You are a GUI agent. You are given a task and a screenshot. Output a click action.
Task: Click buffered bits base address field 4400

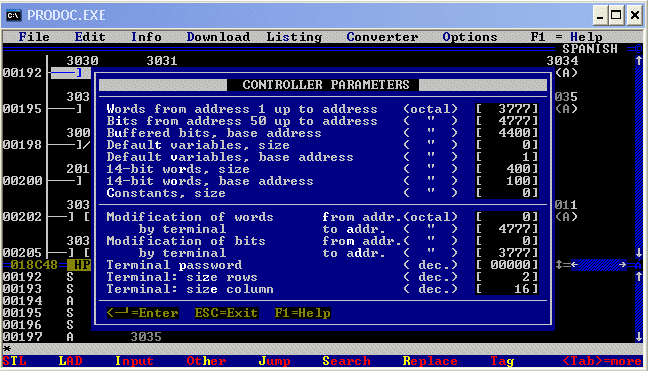[x=507, y=133]
